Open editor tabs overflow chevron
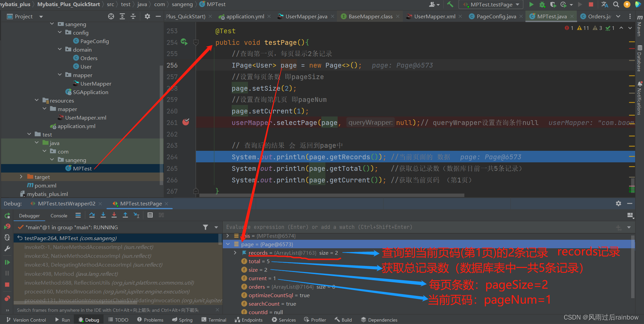644x324 pixels. [x=618, y=16]
